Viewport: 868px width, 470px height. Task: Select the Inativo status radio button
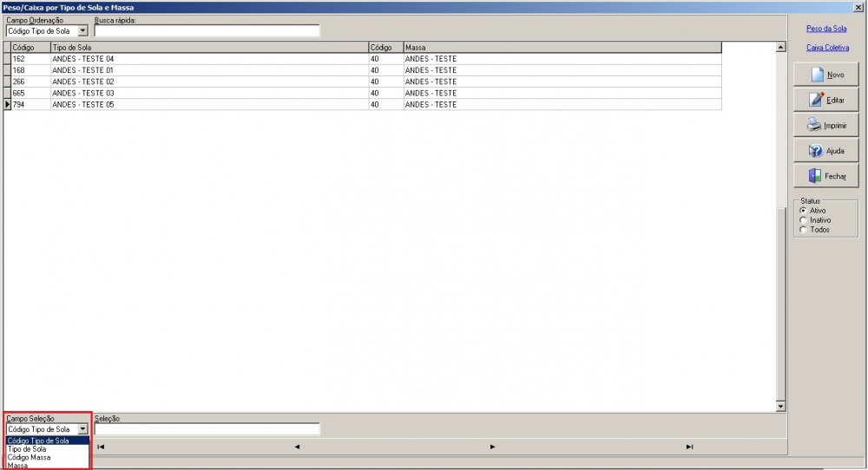click(803, 220)
